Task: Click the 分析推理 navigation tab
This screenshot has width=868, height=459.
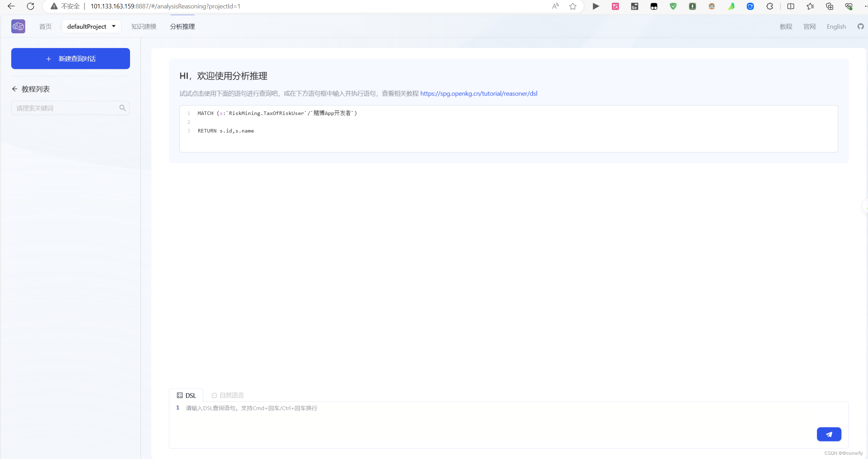Action: [x=182, y=26]
